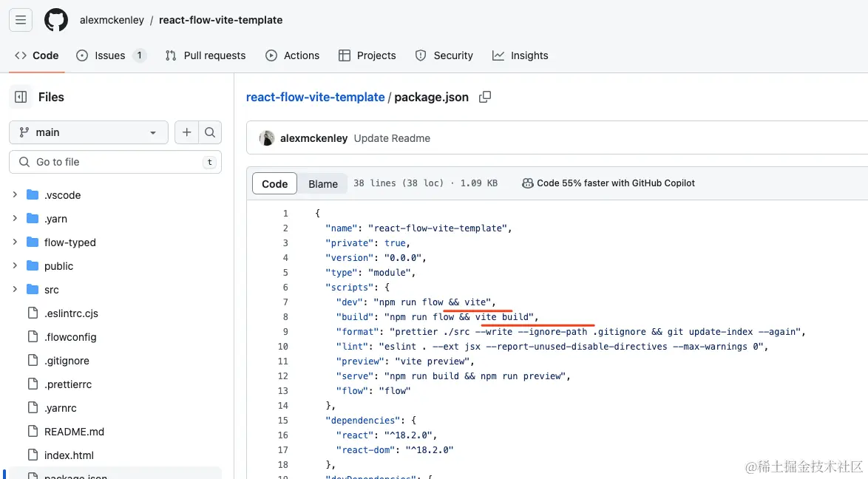The height and width of the screenshot is (479, 868).
Task: Collapse the Files side panel icon
Action: pyautogui.click(x=21, y=97)
